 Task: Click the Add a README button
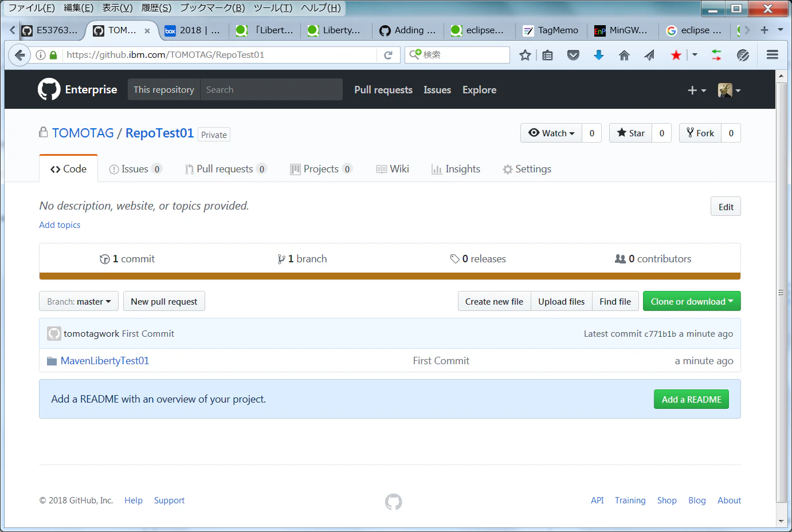(x=691, y=399)
